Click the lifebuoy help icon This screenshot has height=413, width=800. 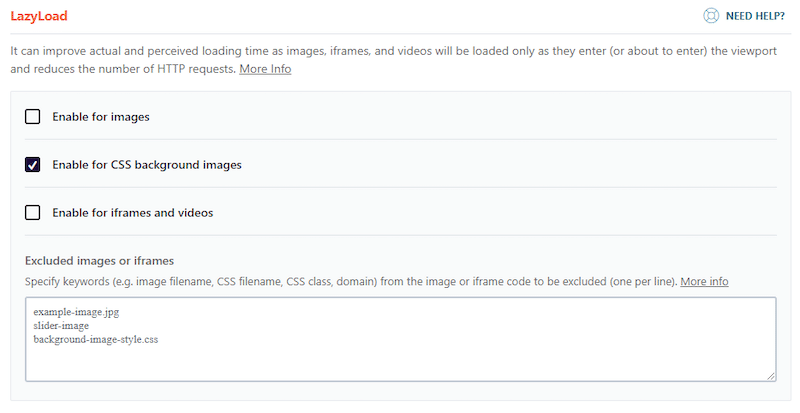[711, 16]
